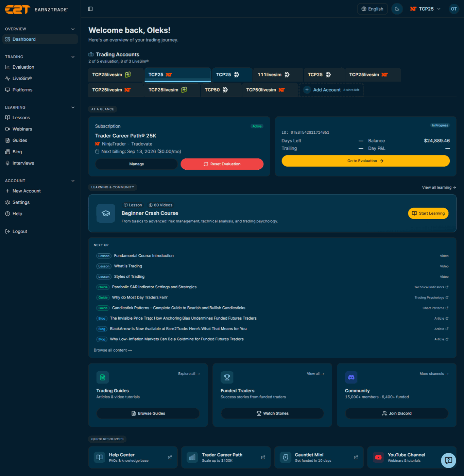Screen dimensions: 464x476
Task: Open the What is Trading lesson
Action: (272, 266)
